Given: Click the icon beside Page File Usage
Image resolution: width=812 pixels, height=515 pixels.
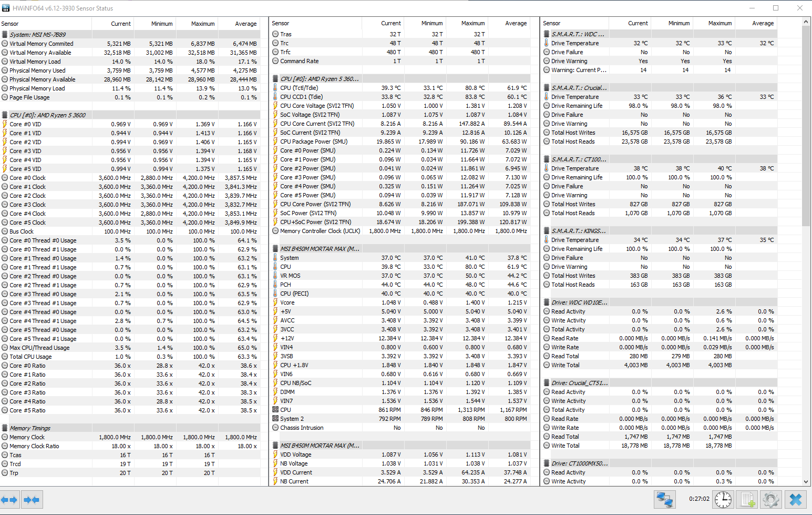Looking at the screenshot, I should coord(5,97).
